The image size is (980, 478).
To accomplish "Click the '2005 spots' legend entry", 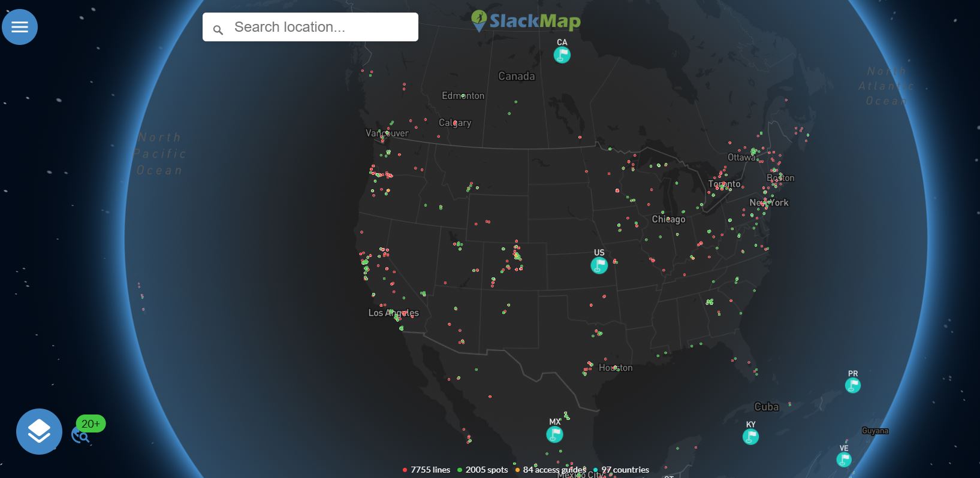I will point(483,470).
